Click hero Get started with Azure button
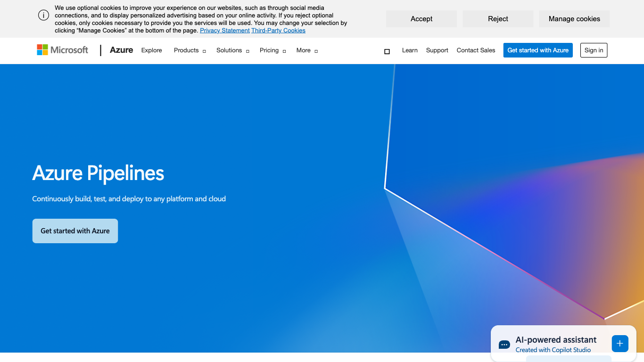 [75, 231]
